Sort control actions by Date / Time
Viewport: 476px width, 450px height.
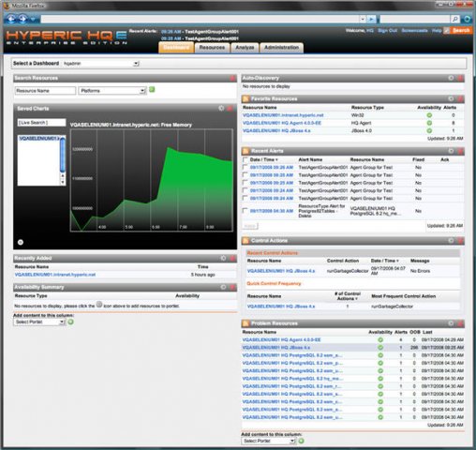384,261
